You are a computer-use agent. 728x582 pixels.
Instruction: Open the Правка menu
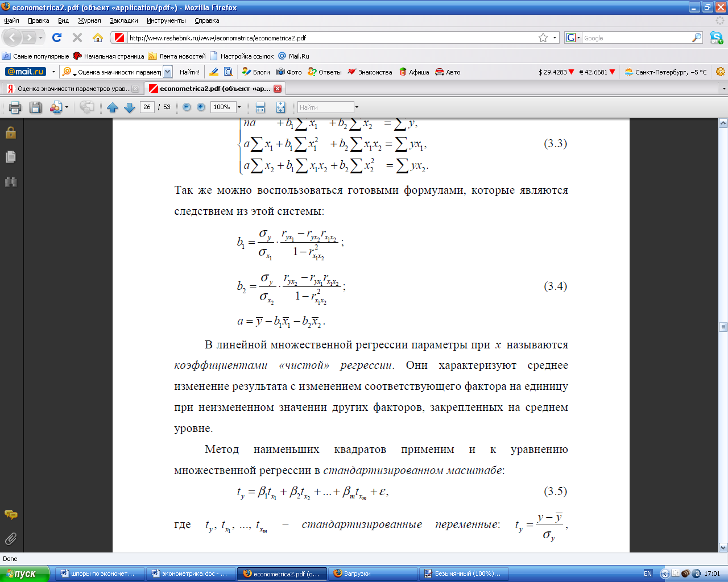[39, 20]
